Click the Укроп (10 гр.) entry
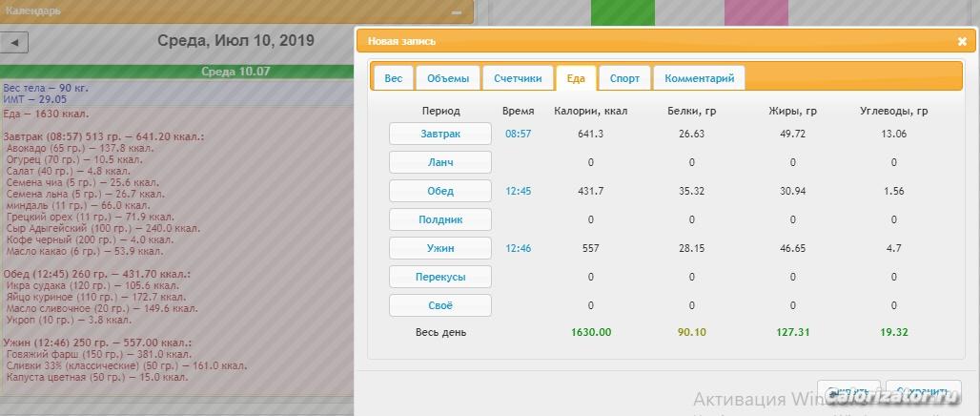Screen dimensions: 980x416 [69, 320]
